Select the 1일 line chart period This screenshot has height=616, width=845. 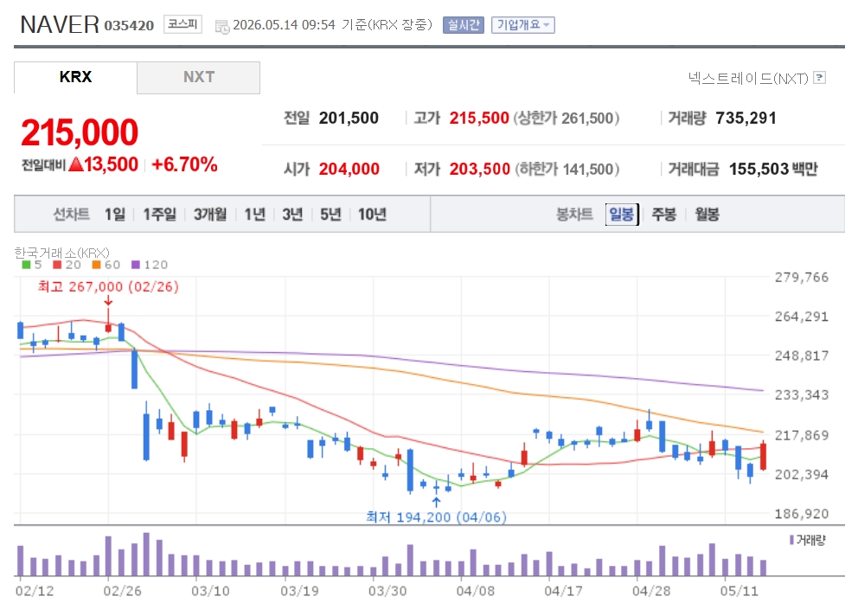(x=115, y=215)
